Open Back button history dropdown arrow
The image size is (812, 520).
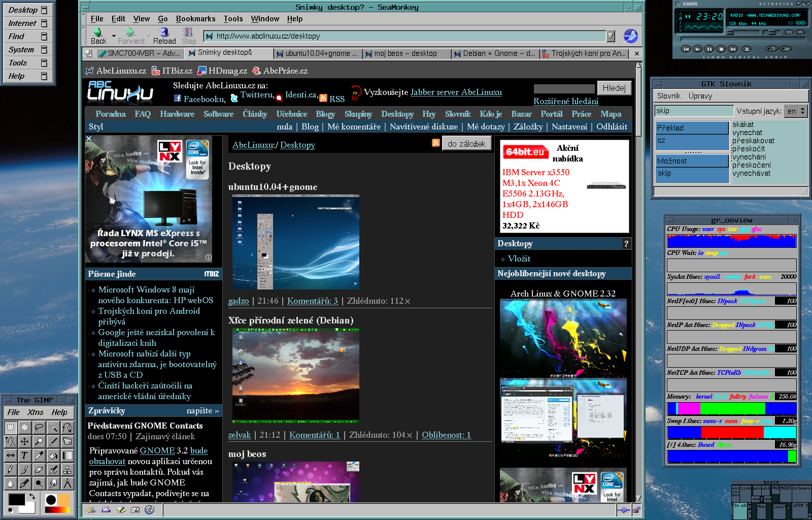point(114,36)
